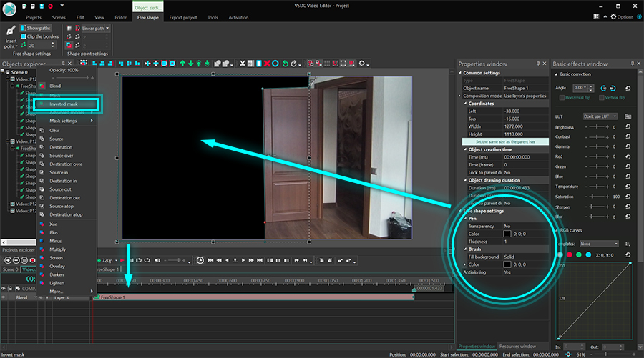
Task: Switch to Resources window tab
Action: [517, 346]
